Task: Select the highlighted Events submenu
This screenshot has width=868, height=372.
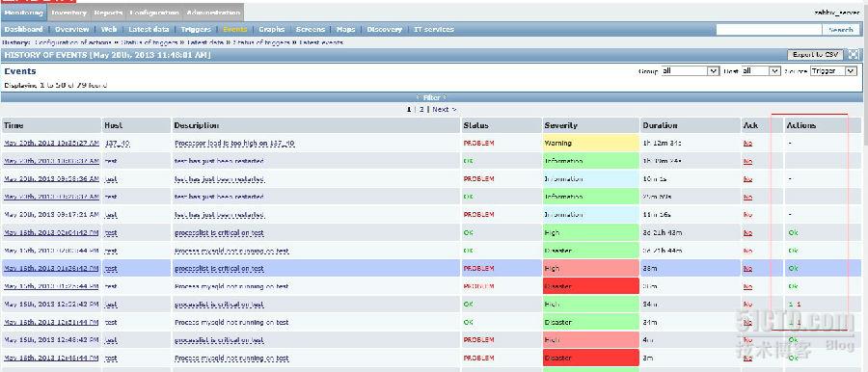Action: 235,29
